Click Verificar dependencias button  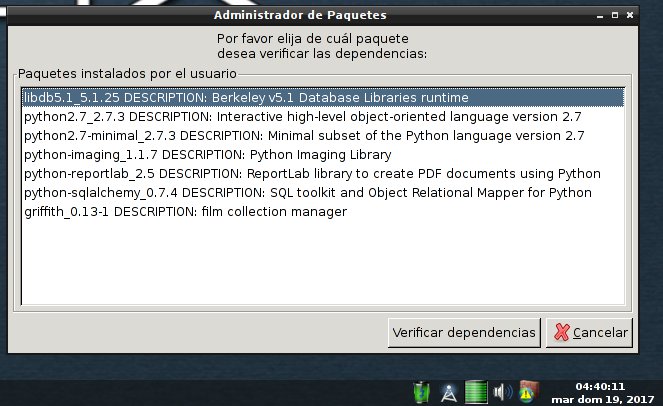point(464,333)
